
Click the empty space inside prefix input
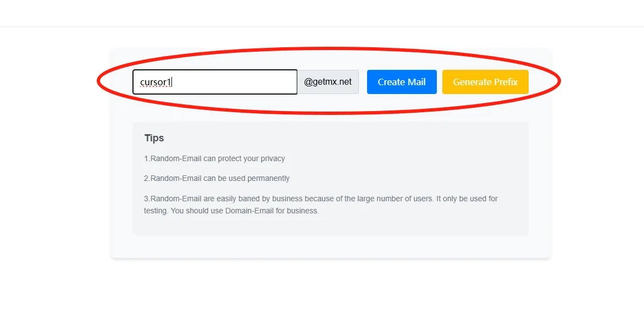[x=234, y=82]
